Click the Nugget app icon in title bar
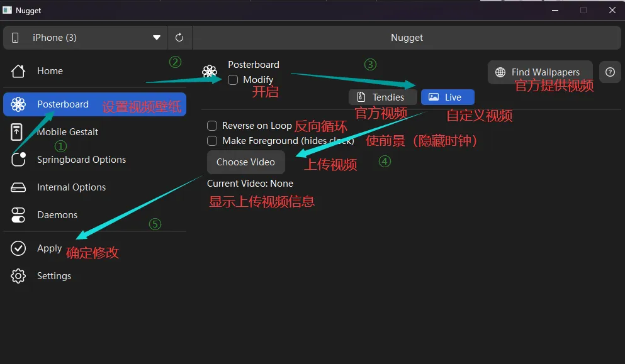This screenshot has height=364, width=625. tap(7, 10)
